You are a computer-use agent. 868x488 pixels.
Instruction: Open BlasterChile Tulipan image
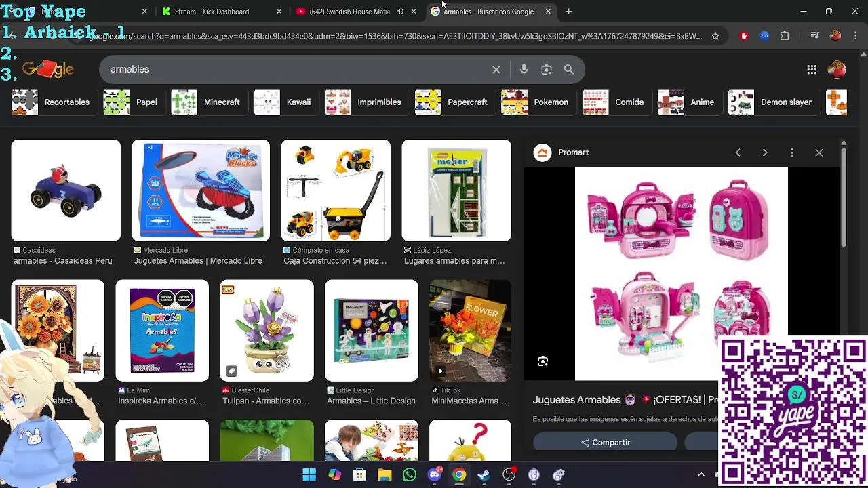click(267, 331)
